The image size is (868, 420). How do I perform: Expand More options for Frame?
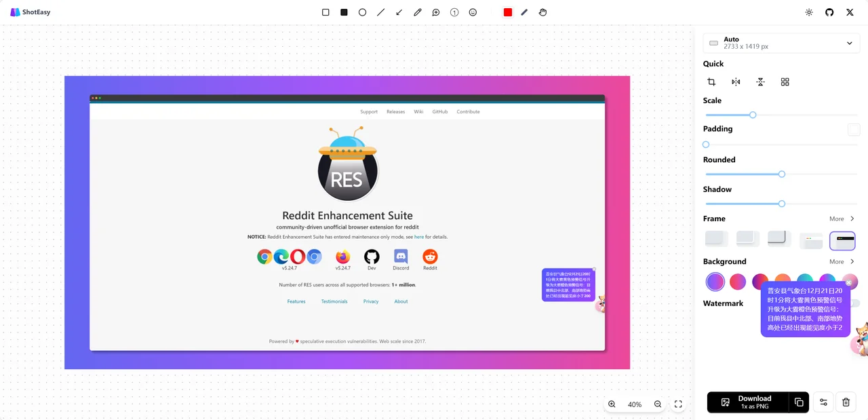coord(842,219)
